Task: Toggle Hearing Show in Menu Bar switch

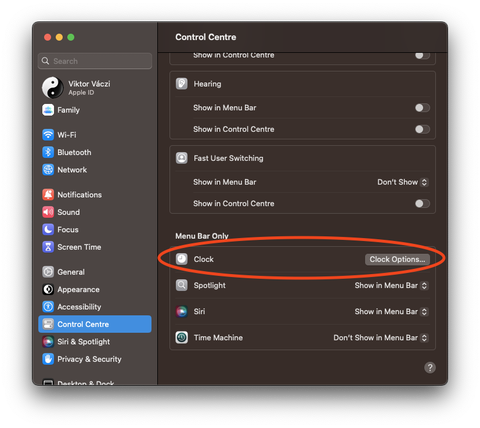Action: [x=422, y=108]
